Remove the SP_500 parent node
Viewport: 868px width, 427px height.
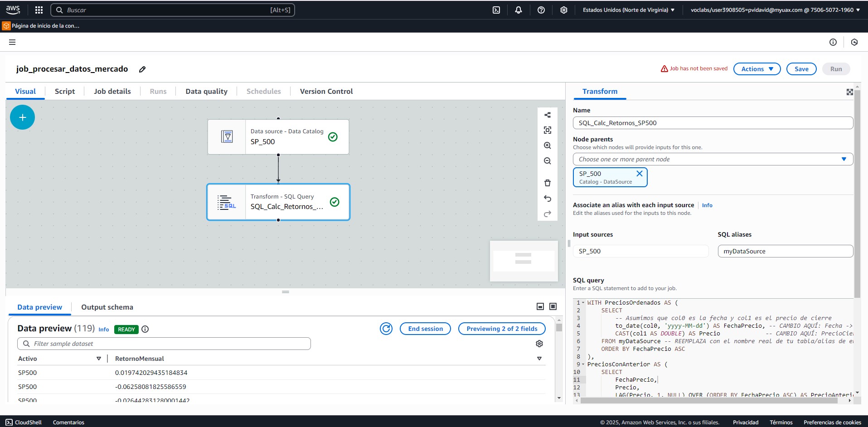640,174
